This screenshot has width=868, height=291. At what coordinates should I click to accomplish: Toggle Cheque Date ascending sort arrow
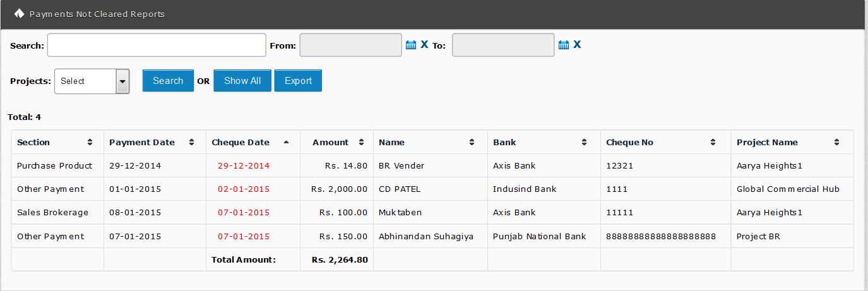(286, 143)
